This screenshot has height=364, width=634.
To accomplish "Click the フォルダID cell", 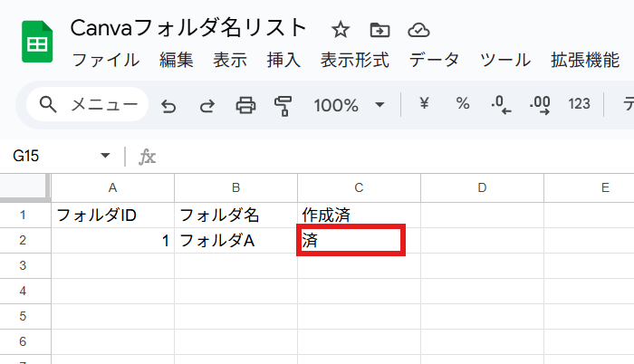I will pyautogui.click(x=113, y=216).
